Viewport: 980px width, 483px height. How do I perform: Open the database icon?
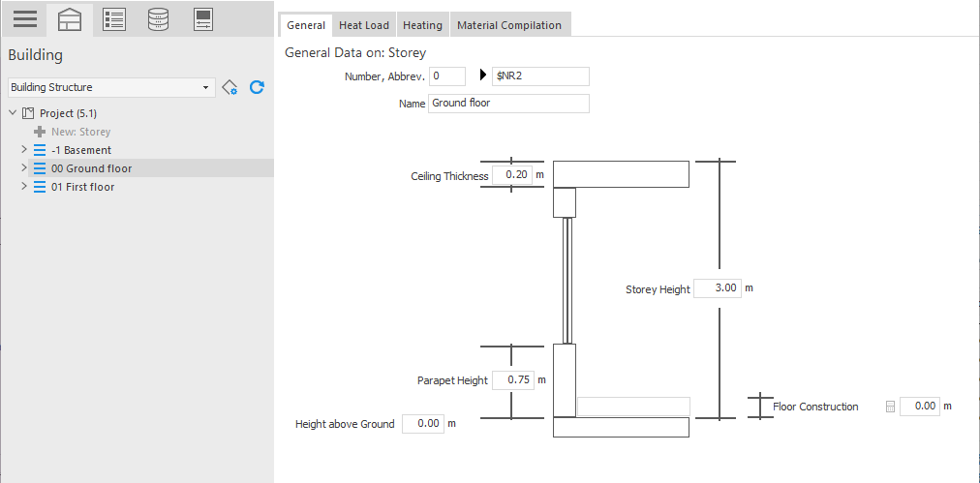pyautogui.click(x=158, y=19)
